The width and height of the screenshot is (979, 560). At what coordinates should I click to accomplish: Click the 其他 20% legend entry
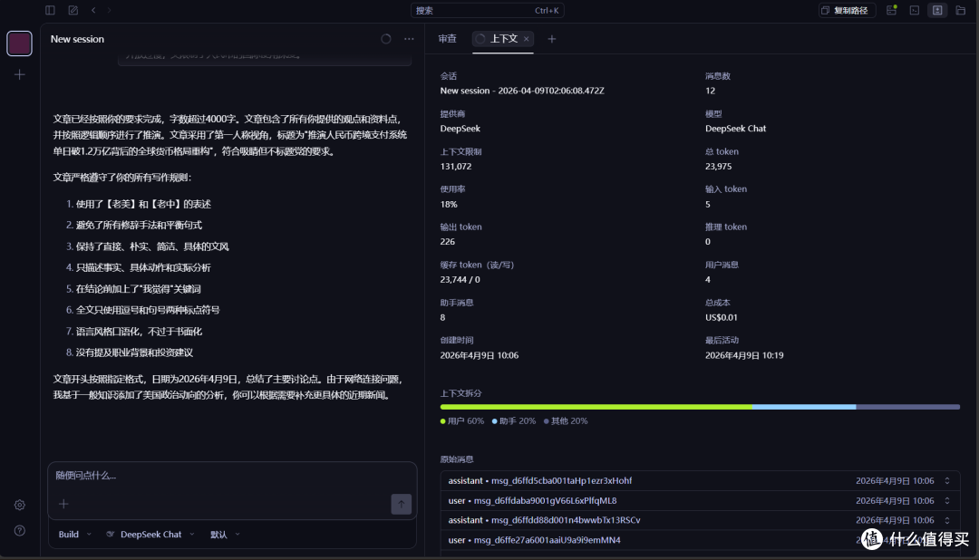coord(566,421)
